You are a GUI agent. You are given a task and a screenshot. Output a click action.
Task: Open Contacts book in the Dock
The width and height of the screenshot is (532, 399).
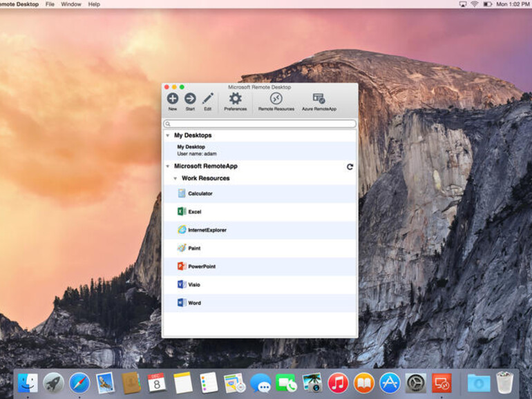point(131,383)
